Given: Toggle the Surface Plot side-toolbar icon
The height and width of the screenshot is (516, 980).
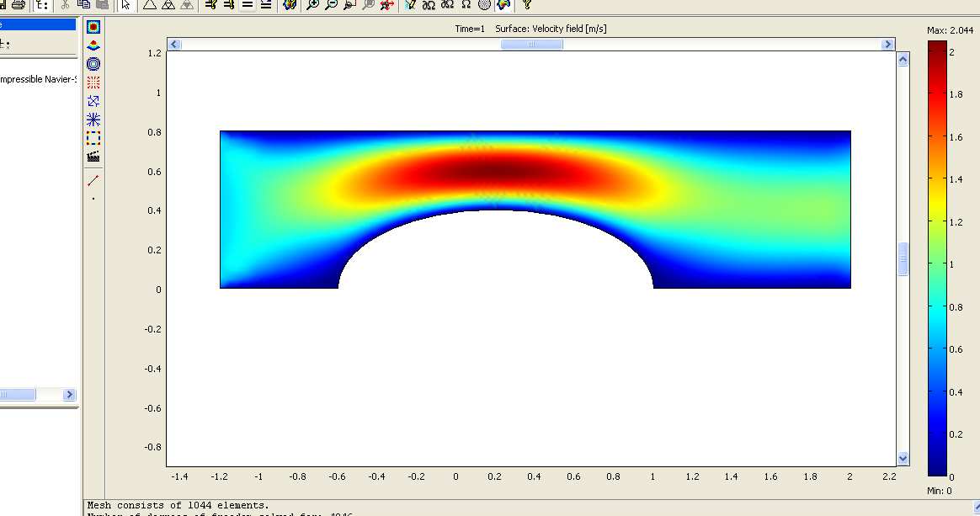Looking at the screenshot, I should pyautogui.click(x=93, y=27).
